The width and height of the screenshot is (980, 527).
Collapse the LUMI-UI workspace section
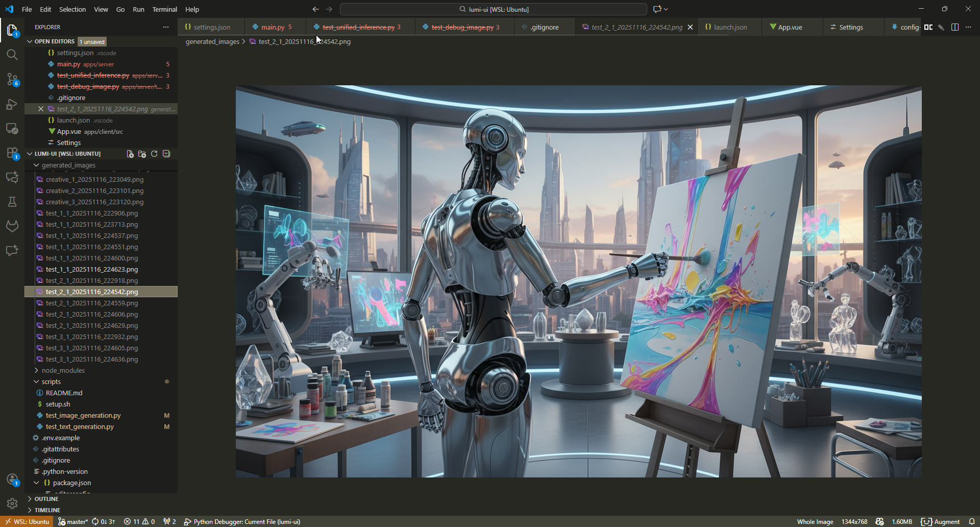(30, 154)
